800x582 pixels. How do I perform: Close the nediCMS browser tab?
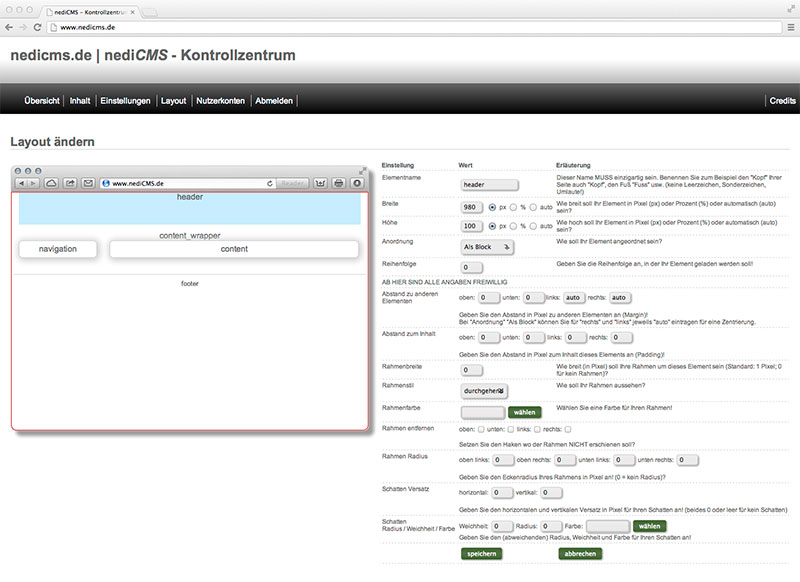tap(133, 12)
